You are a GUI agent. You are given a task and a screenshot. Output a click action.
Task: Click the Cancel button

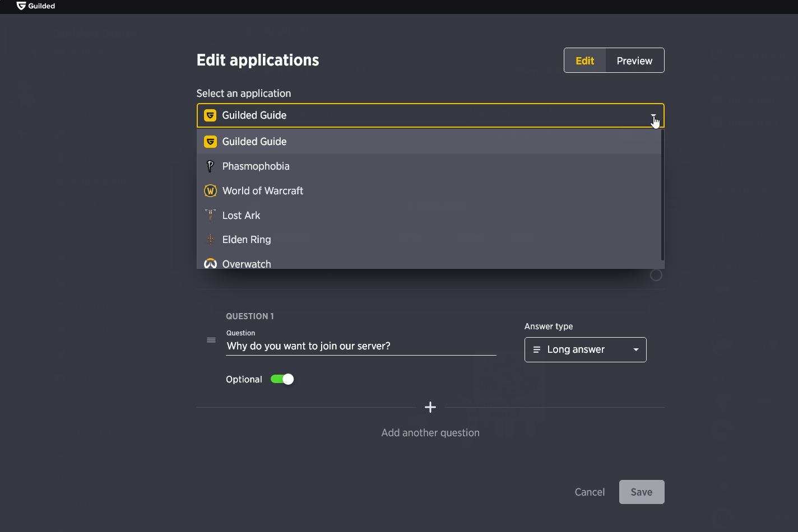tap(590, 492)
